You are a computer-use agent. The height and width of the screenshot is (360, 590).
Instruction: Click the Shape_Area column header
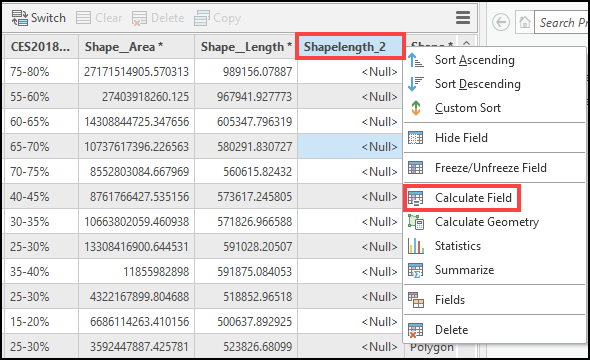136,47
